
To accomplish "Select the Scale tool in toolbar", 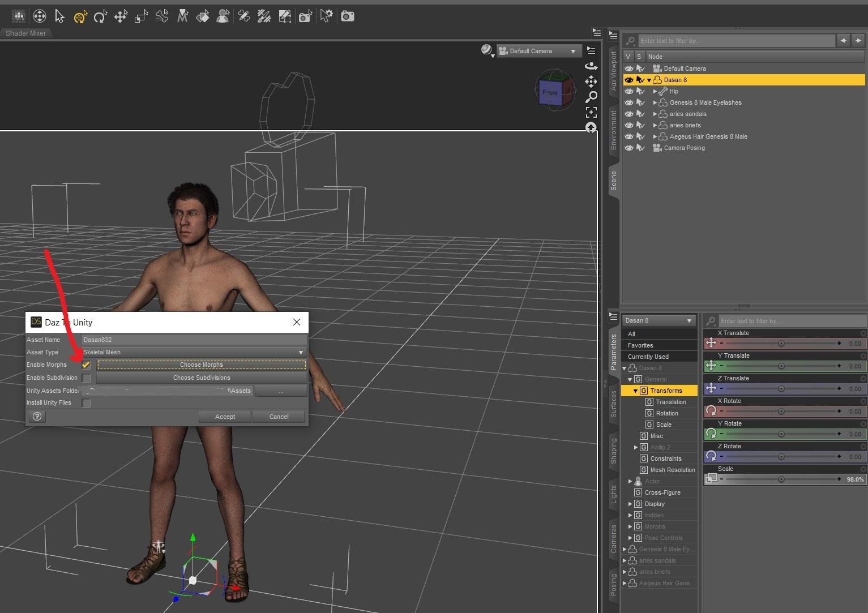I will pyautogui.click(x=141, y=16).
